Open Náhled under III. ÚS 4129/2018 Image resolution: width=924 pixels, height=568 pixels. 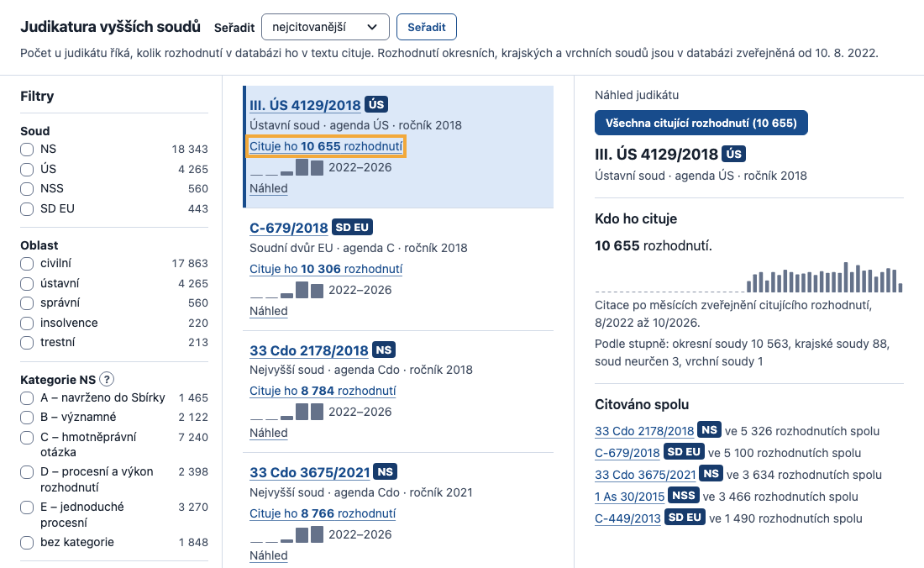pyautogui.click(x=268, y=188)
